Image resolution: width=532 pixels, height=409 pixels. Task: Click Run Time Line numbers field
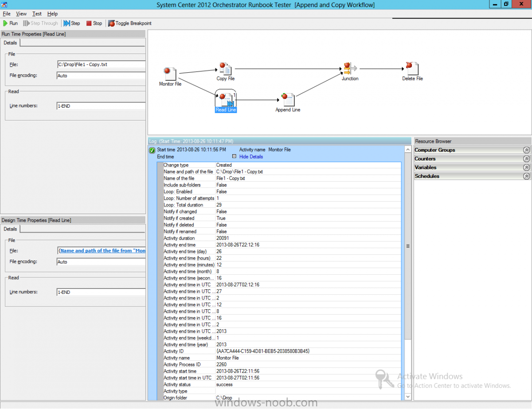coord(101,106)
